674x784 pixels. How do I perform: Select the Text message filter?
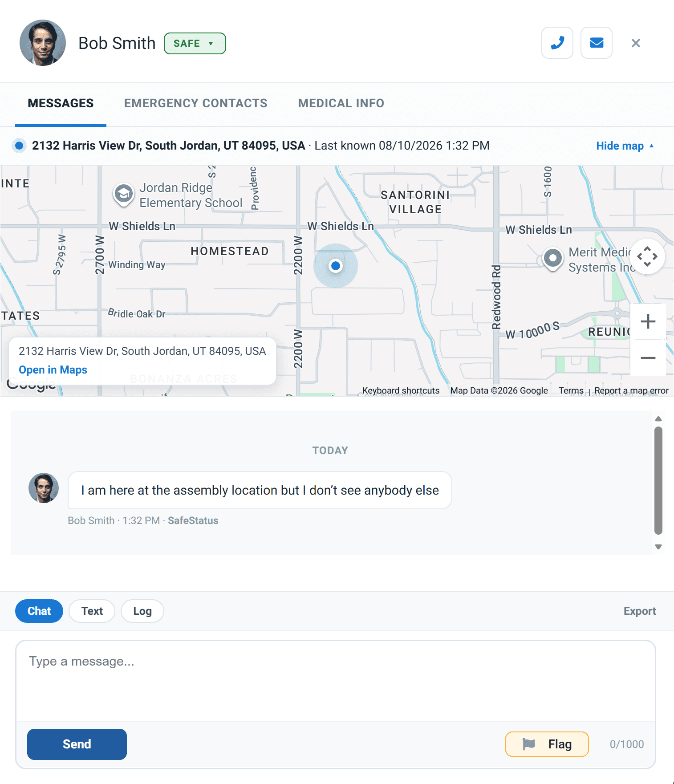[92, 611]
